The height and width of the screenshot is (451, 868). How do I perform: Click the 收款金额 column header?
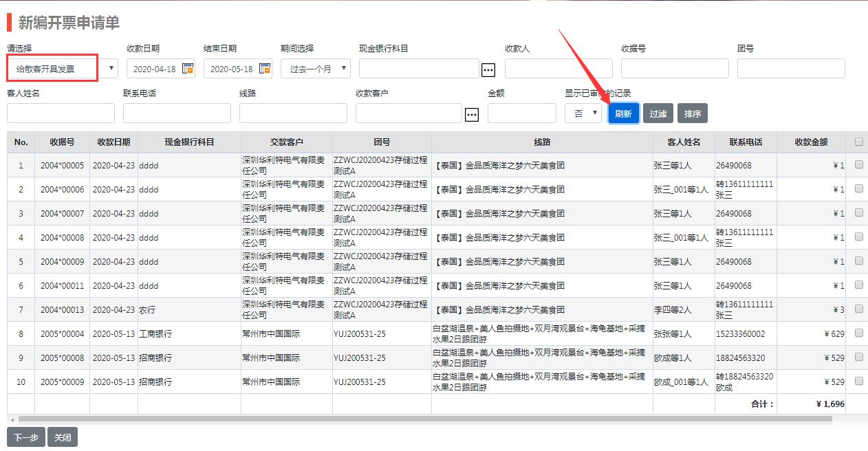coord(811,142)
